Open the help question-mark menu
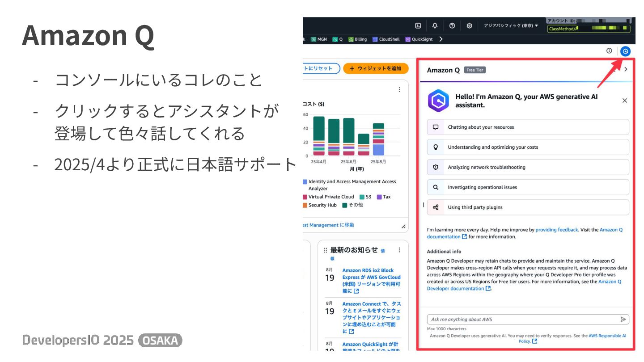The width and height of the screenshot is (644, 362). pyautogui.click(x=452, y=25)
